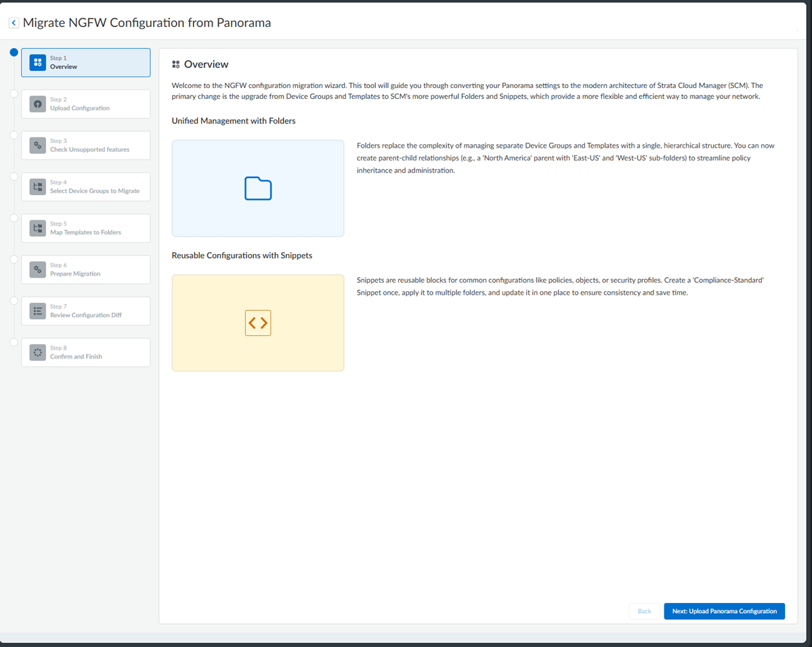
Task: Open Step 2 Upload Configuration tab
Action: (x=86, y=104)
